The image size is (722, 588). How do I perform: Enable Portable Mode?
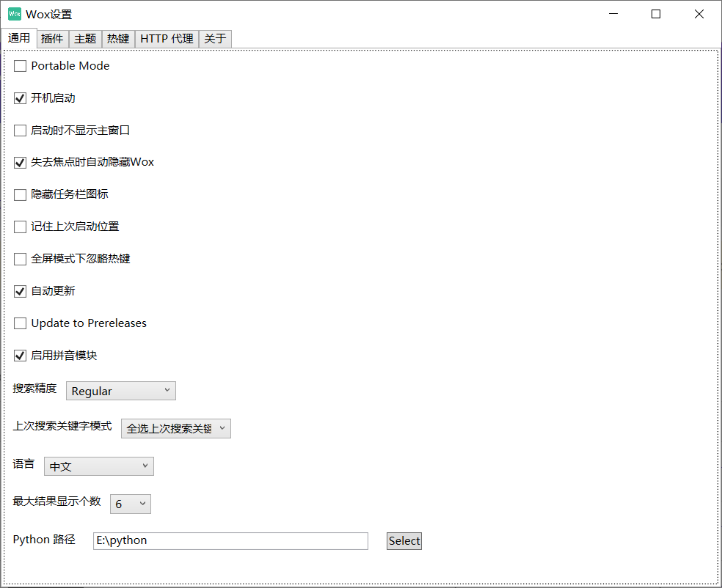pos(20,65)
